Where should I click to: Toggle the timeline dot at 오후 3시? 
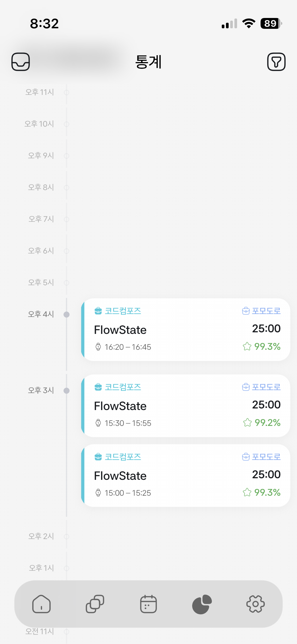coord(66,390)
